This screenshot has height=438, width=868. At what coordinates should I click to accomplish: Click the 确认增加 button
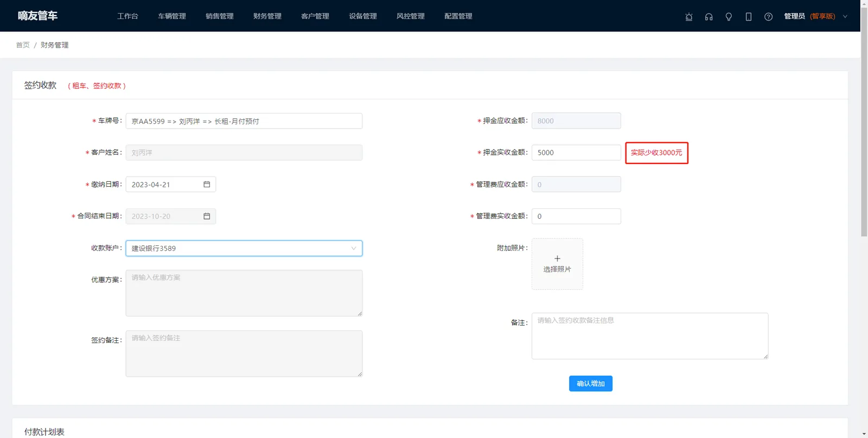(x=591, y=384)
